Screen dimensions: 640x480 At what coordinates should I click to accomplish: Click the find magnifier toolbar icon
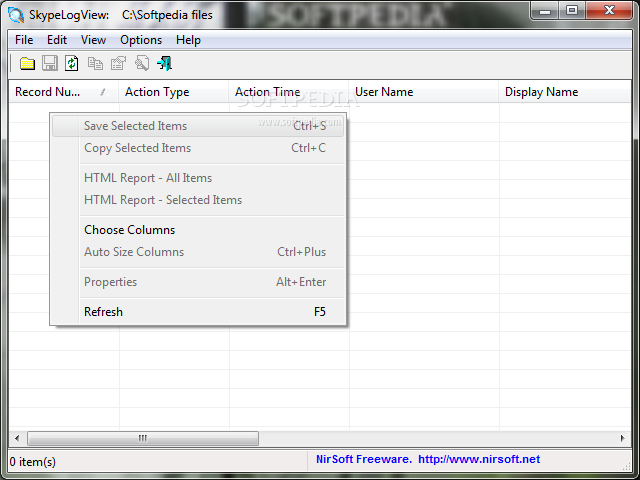(x=142, y=64)
